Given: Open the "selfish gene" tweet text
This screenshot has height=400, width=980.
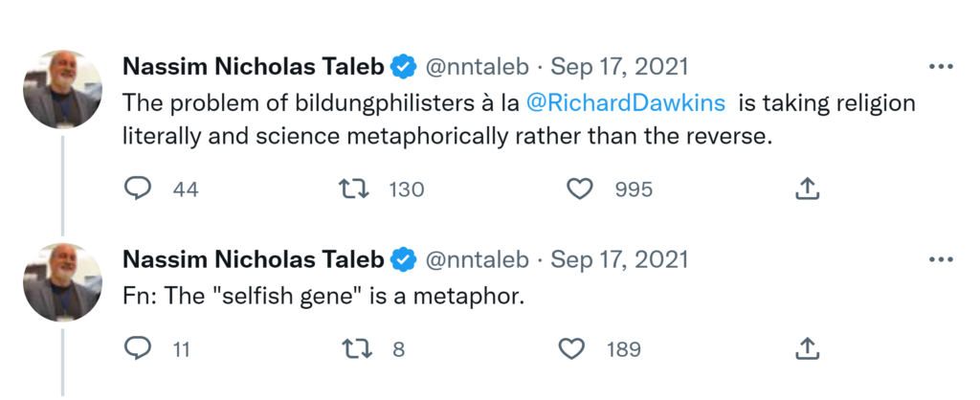Looking at the screenshot, I should [324, 296].
